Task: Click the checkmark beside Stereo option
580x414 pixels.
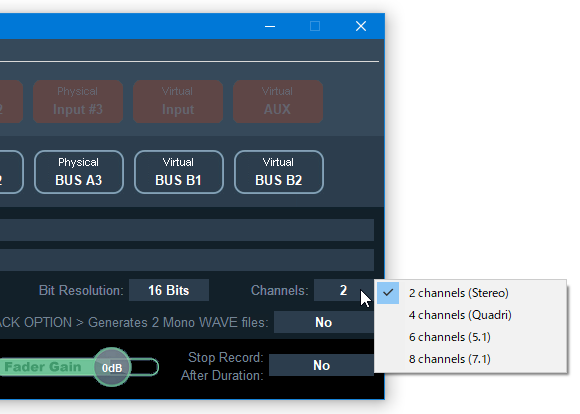Action: [x=388, y=293]
